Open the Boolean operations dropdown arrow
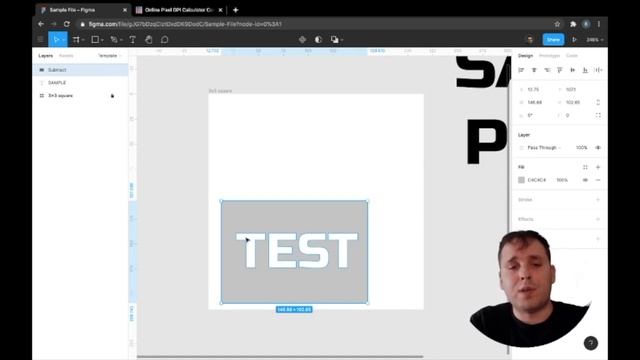This screenshot has height=360, width=640. [342, 40]
